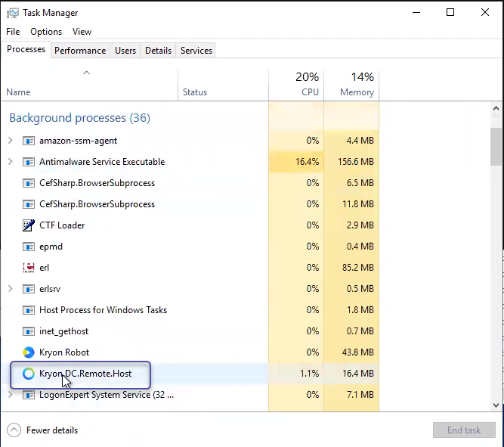
Task: Click the scrollbar down arrow
Action: pyautogui.click(x=496, y=405)
